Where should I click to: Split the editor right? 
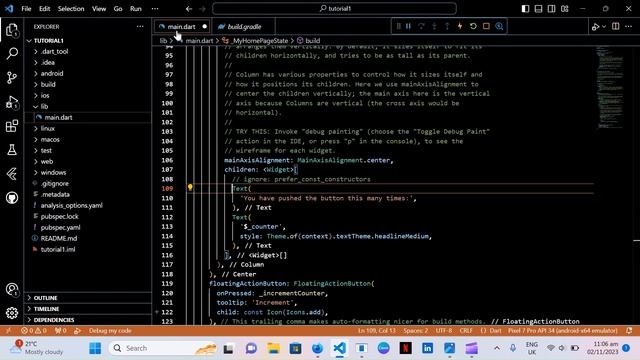616,27
